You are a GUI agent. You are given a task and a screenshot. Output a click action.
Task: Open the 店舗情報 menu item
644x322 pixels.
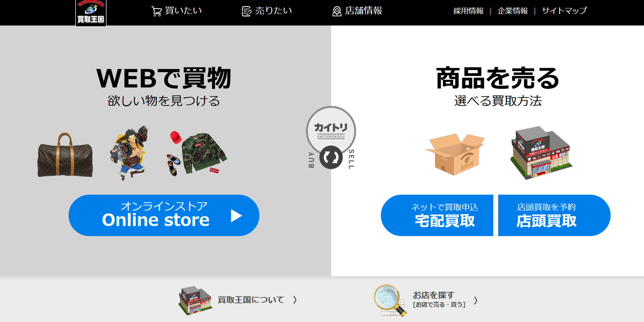click(x=357, y=11)
